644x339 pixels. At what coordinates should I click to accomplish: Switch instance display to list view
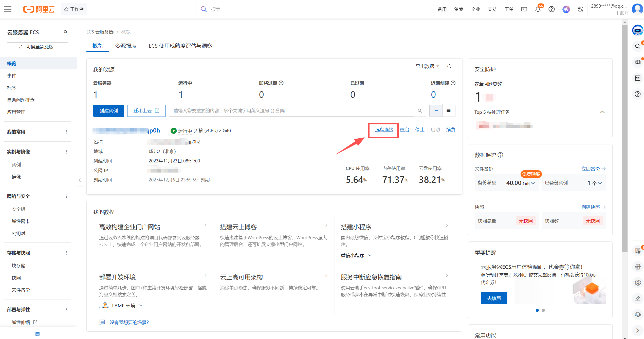(x=436, y=111)
